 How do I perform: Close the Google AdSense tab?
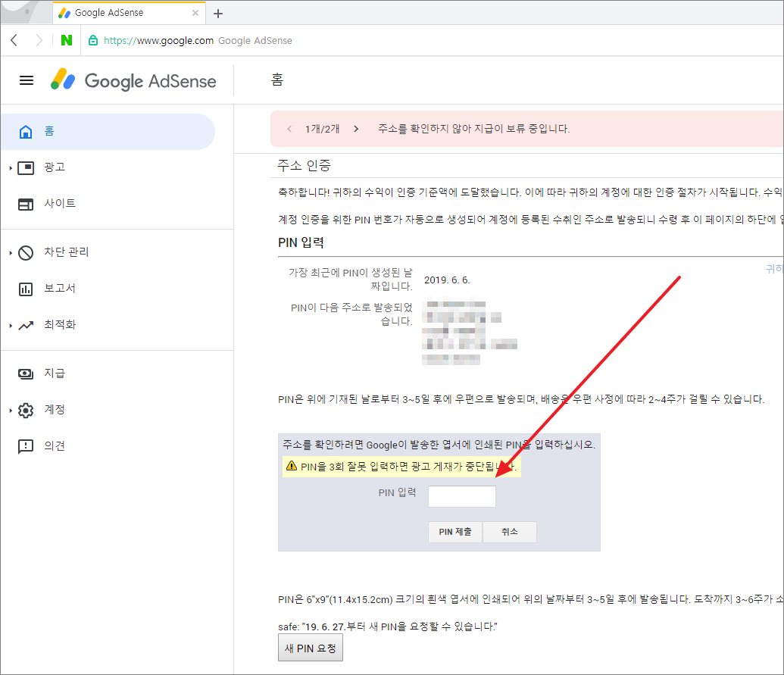click(195, 13)
